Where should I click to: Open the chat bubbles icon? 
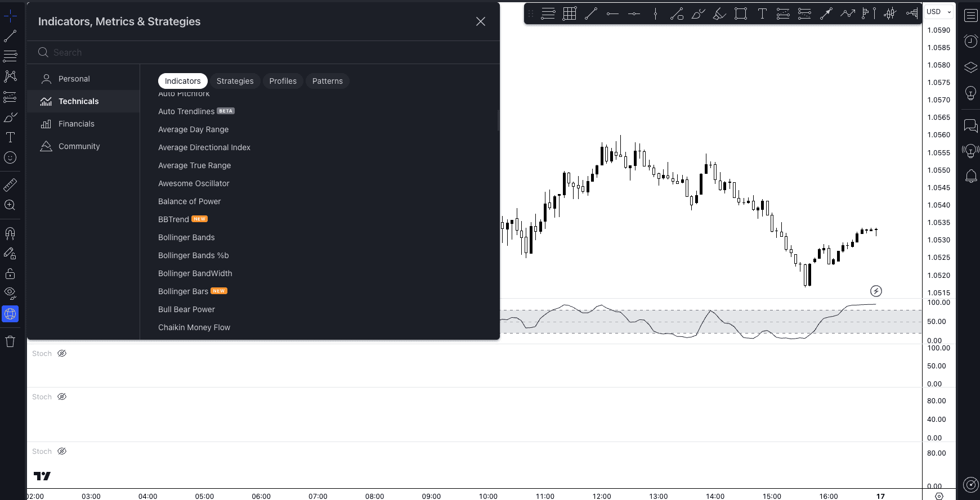point(970,125)
